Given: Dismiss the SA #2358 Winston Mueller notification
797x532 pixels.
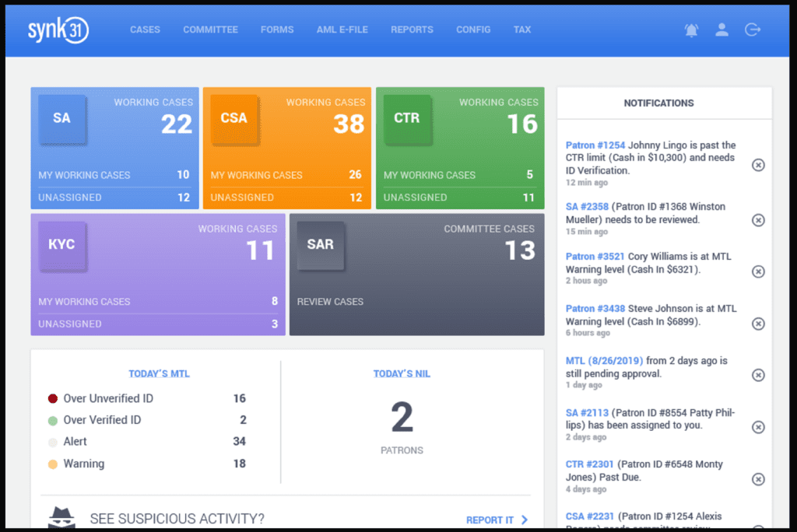Looking at the screenshot, I should tap(758, 220).
